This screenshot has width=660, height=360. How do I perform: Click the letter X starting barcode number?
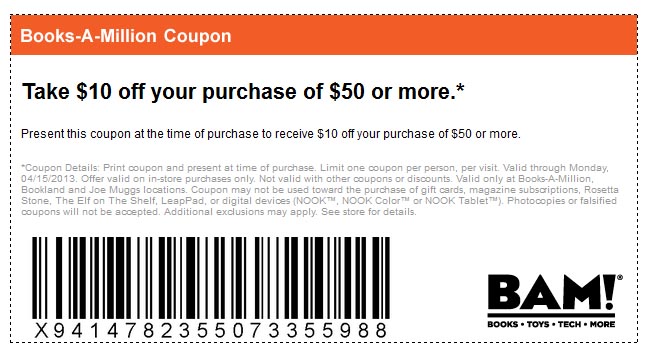pos(41,331)
